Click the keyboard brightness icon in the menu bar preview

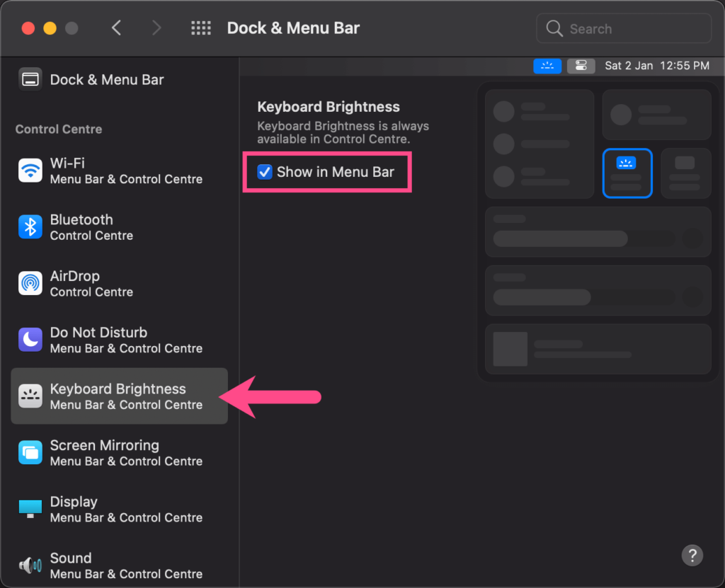pyautogui.click(x=547, y=65)
